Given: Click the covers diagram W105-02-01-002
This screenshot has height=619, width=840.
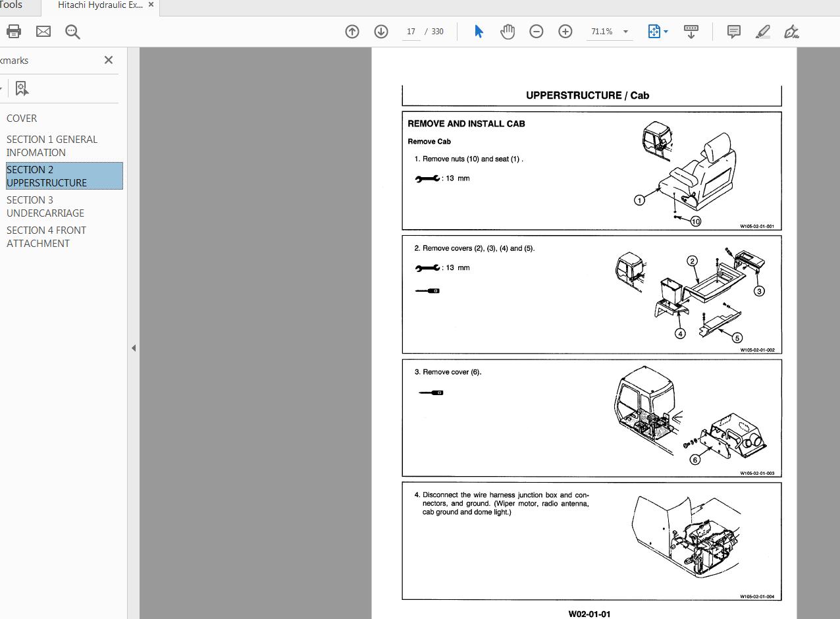Looking at the screenshot, I should click(691, 294).
